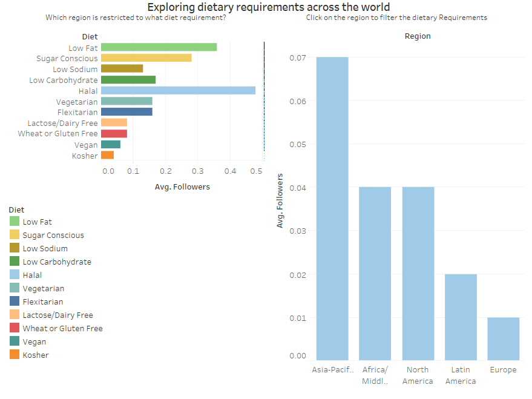Screen dimensions: 532x399
Task: Click the Sugar Conscious yellow bar
Action: pyautogui.click(x=146, y=58)
